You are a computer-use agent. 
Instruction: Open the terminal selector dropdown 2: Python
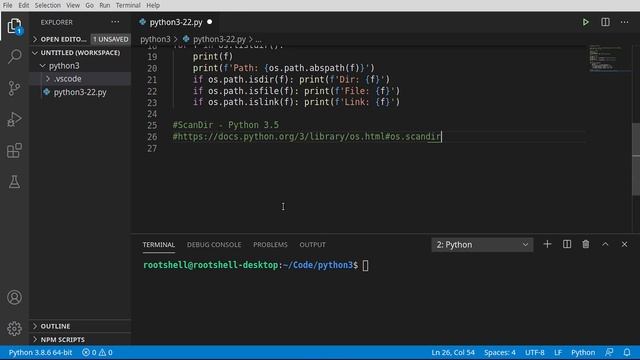(482, 244)
